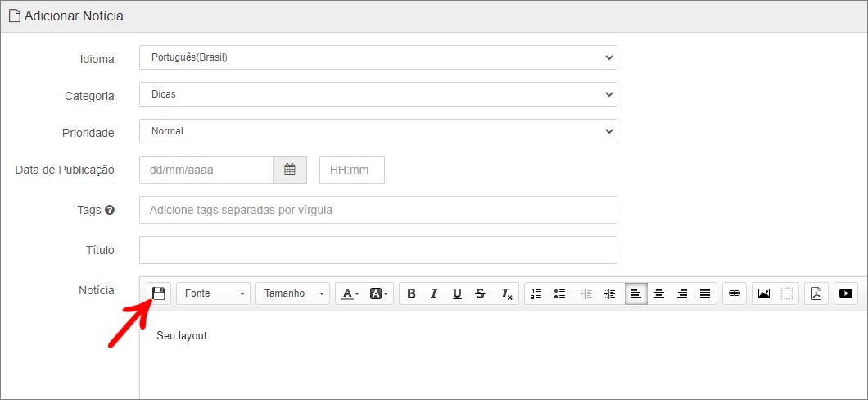Insert a numbered list
The width and height of the screenshot is (868, 400).
tap(536, 293)
